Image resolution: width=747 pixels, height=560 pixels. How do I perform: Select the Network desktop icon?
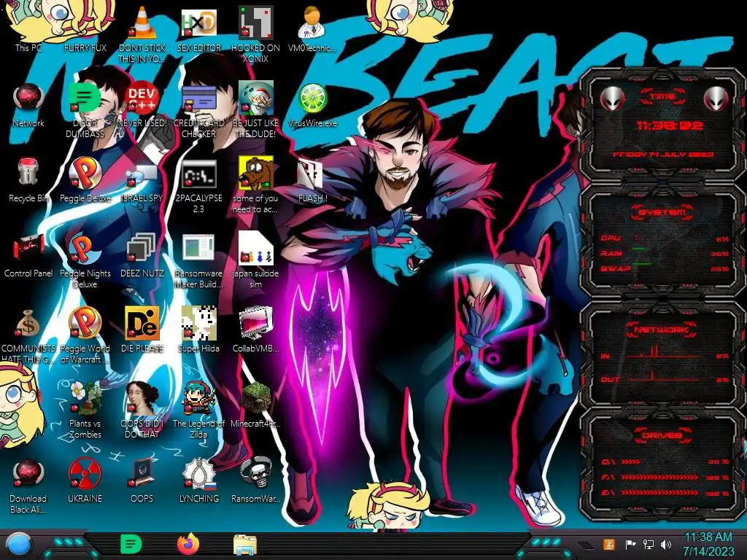pos(28,105)
